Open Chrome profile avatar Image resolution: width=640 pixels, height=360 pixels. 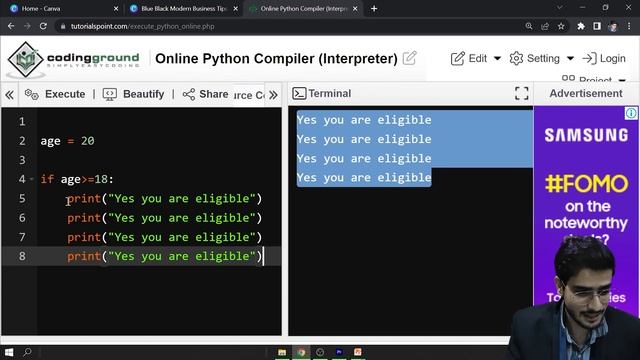613,27
